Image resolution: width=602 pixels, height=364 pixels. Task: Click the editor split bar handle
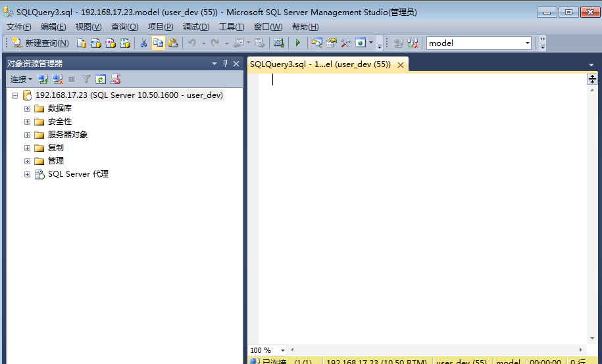(592, 79)
